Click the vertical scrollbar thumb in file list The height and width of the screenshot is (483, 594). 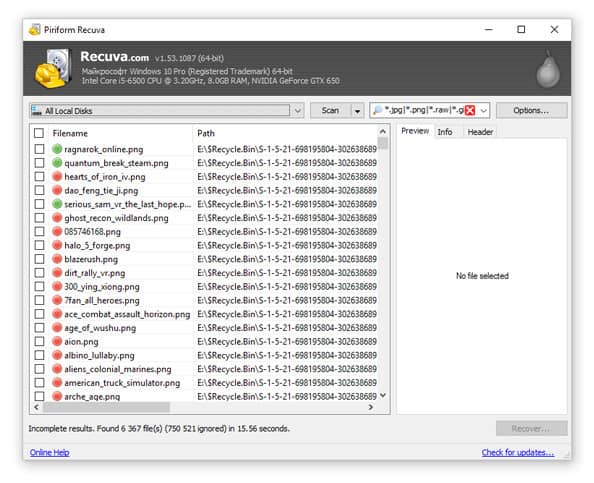click(x=383, y=143)
